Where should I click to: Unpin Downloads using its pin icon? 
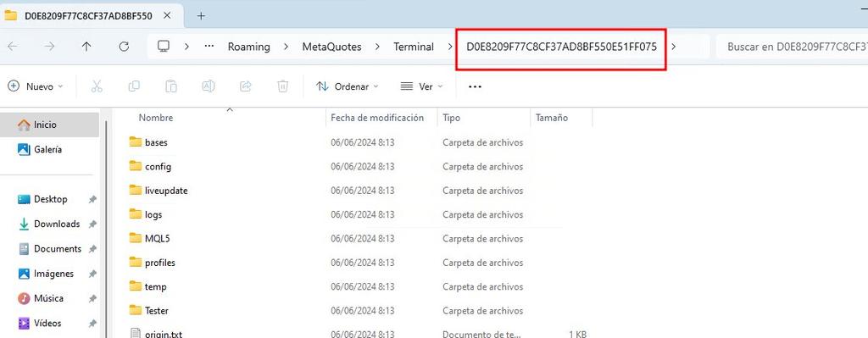[92, 224]
